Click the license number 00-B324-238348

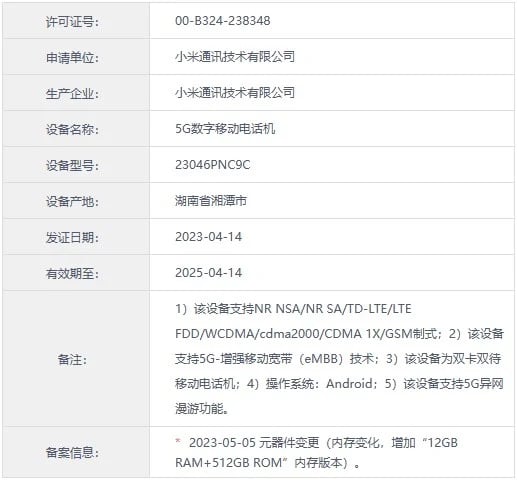[223, 21]
